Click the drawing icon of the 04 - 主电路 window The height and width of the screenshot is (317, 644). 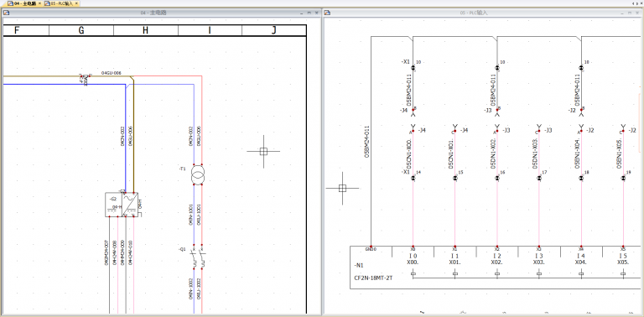[x=6, y=13]
